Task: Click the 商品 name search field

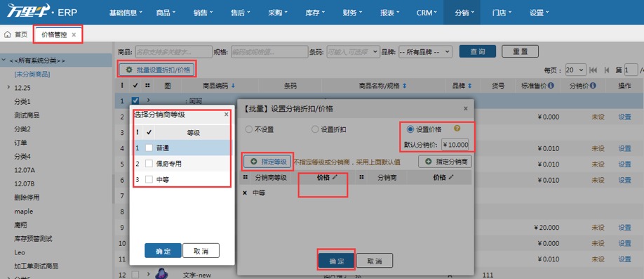Action: 173,52
